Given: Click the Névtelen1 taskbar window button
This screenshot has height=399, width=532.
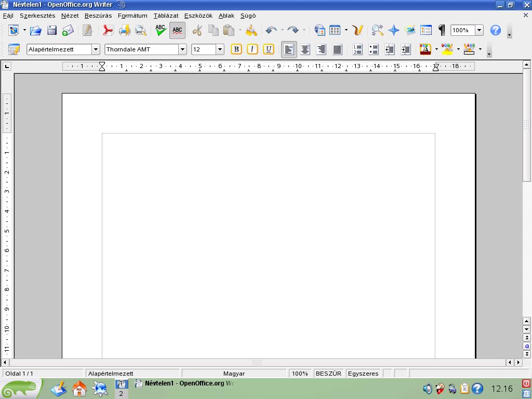Looking at the screenshot, I should 184,383.
